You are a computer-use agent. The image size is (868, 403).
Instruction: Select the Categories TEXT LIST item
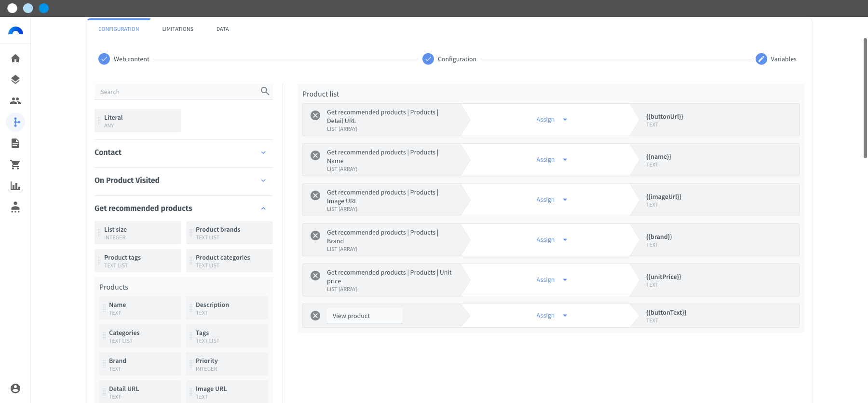pos(140,336)
